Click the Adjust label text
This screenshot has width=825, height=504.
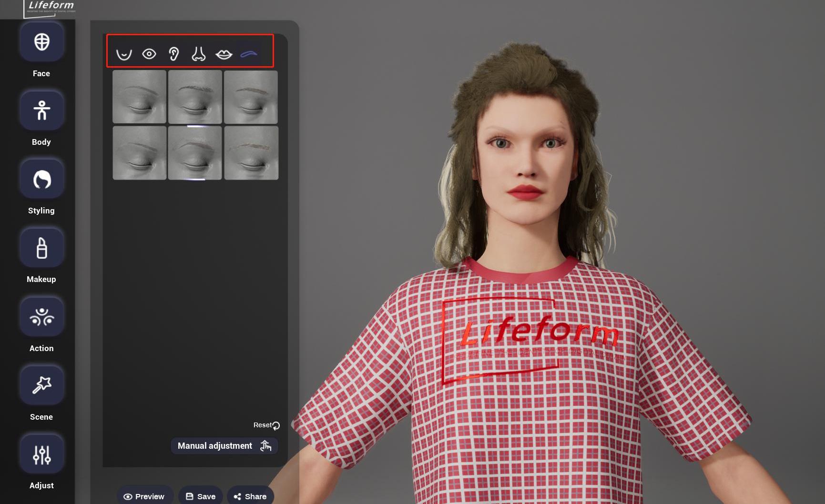tap(41, 485)
